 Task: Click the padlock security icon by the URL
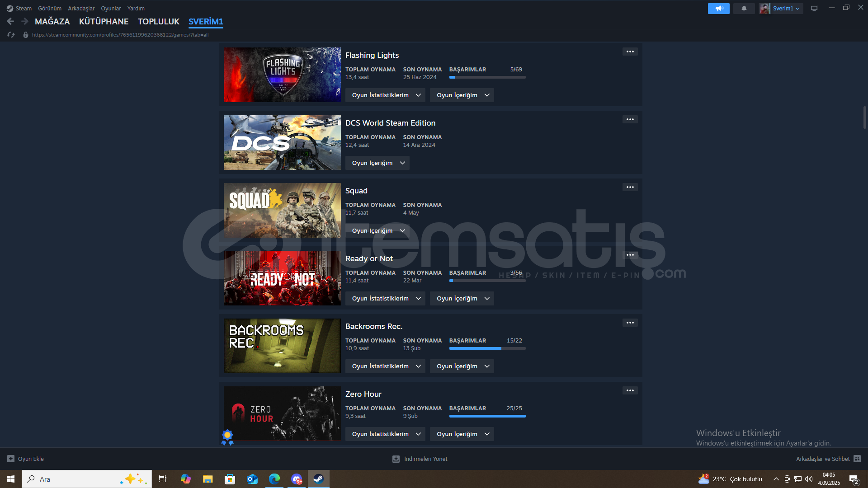tap(26, 35)
